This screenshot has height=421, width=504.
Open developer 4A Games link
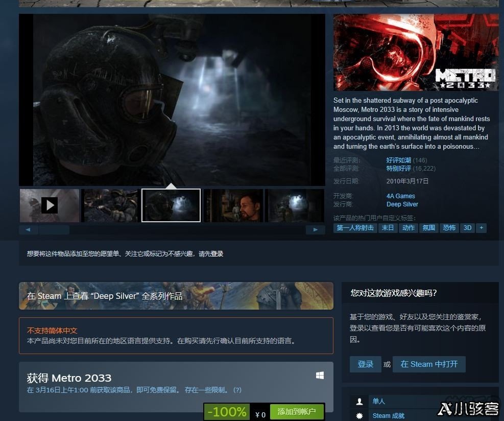[x=400, y=196]
